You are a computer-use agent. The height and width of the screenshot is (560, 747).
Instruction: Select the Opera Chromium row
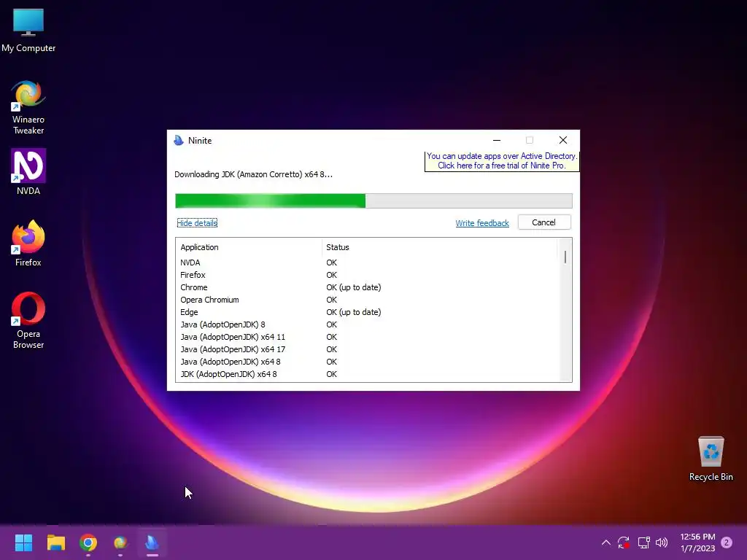[x=367, y=300]
